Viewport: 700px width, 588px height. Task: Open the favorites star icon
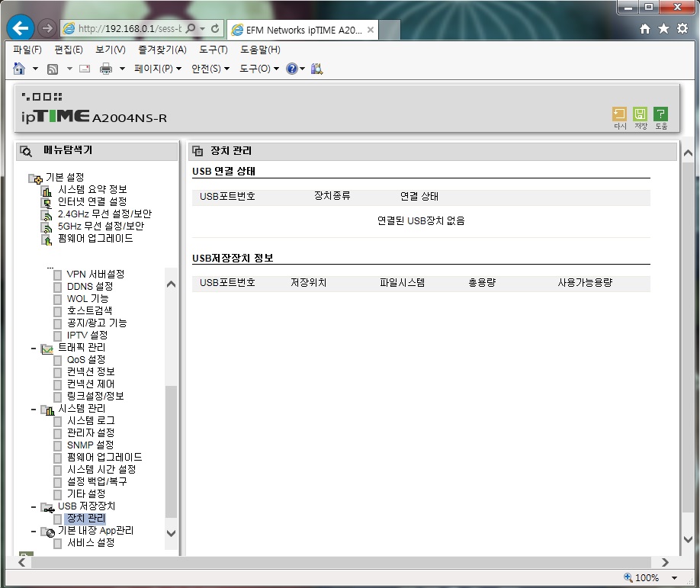[664, 29]
